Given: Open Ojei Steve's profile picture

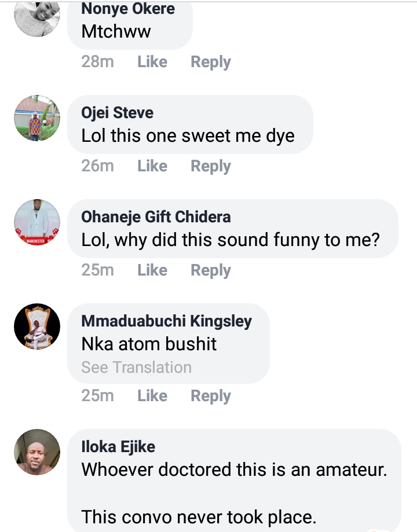Looking at the screenshot, I should (37, 118).
